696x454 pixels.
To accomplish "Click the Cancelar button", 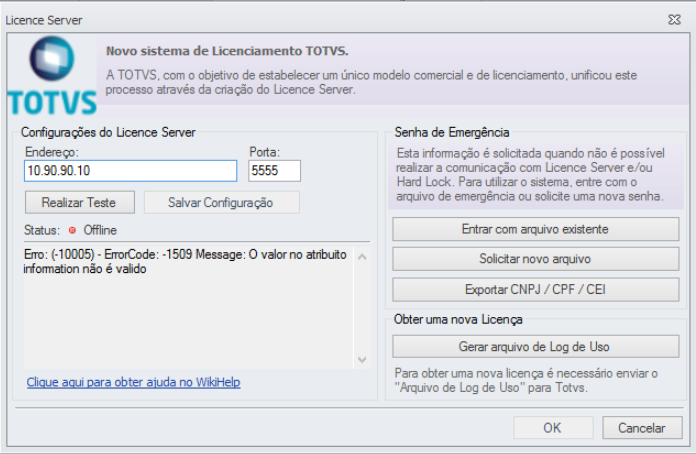I will click(x=642, y=428).
